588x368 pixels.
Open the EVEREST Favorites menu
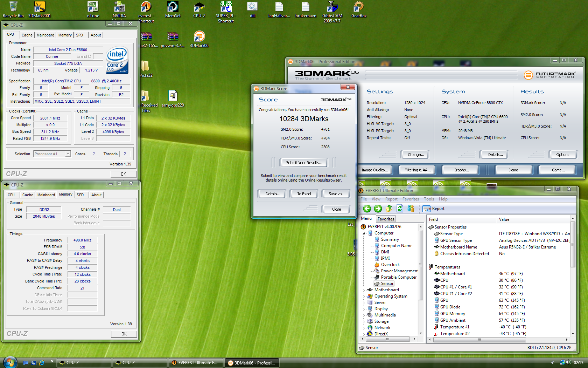(411, 199)
